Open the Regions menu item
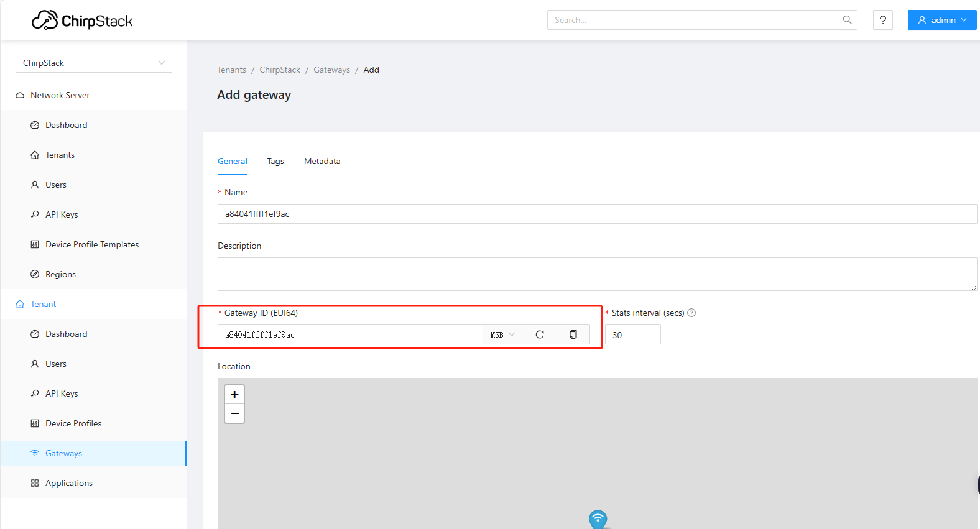 (x=93, y=274)
